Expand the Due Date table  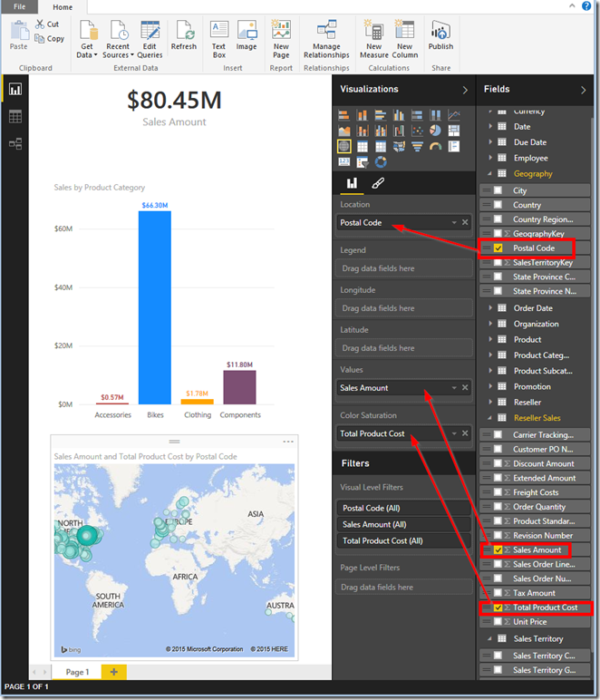click(x=489, y=142)
